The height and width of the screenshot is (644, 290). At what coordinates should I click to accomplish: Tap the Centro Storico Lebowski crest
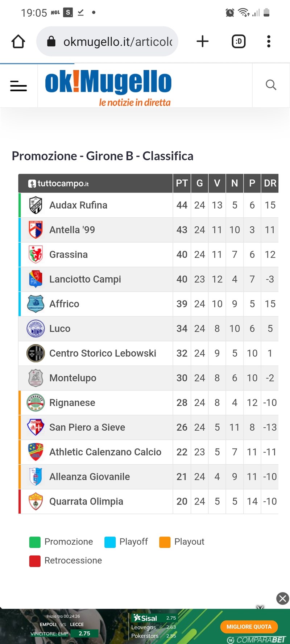pos(35,353)
